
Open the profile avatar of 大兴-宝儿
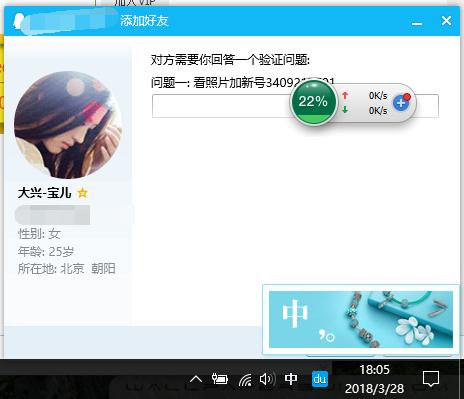(68, 125)
